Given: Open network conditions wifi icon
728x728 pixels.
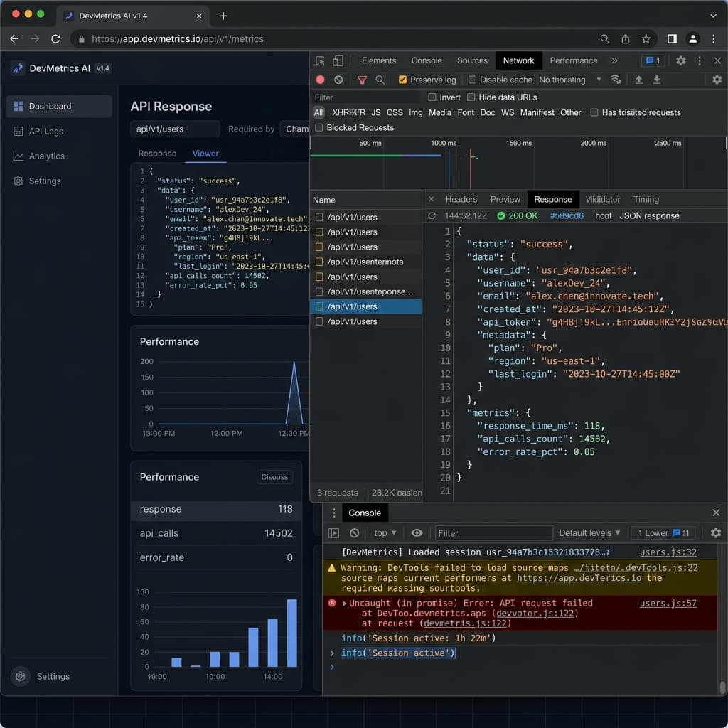Looking at the screenshot, I should (x=616, y=80).
